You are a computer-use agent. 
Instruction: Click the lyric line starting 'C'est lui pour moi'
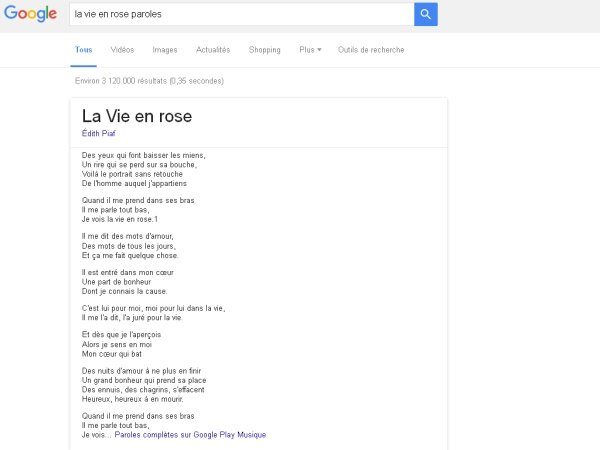tap(153, 307)
